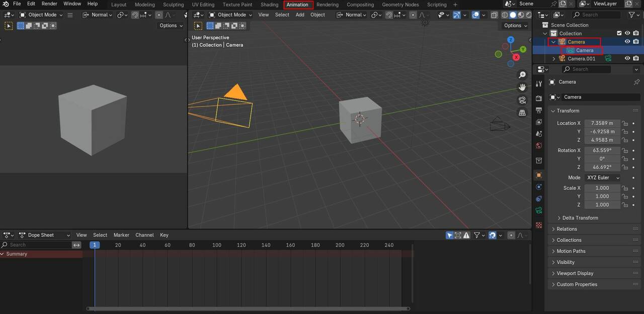This screenshot has height=314, width=644.
Task: Open rotation Mode XYZ Euler dropdown
Action: tap(602, 178)
